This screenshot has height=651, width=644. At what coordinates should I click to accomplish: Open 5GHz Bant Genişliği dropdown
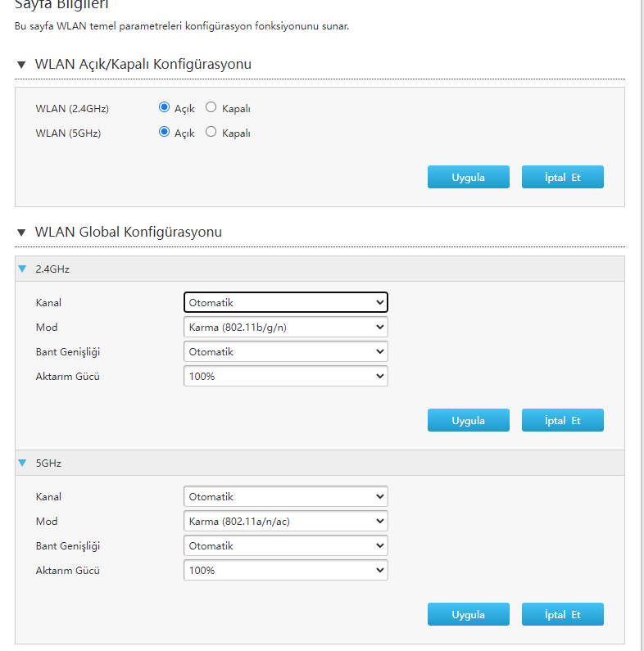coord(285,545)
